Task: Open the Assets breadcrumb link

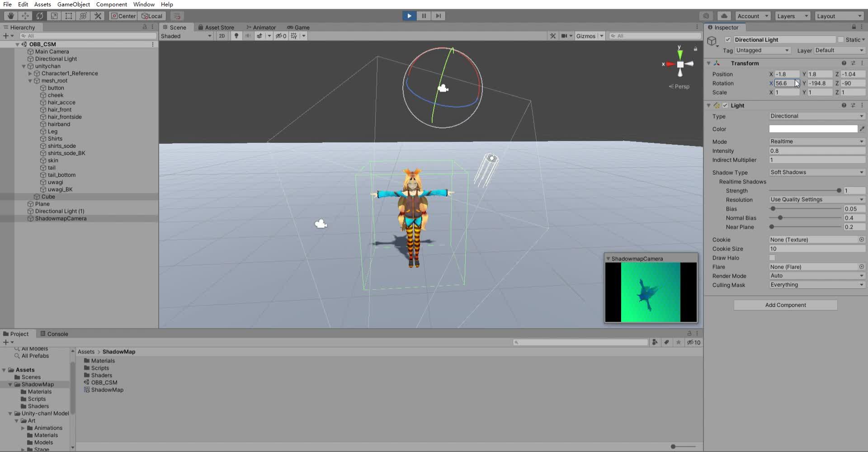Action: [86, 351]
